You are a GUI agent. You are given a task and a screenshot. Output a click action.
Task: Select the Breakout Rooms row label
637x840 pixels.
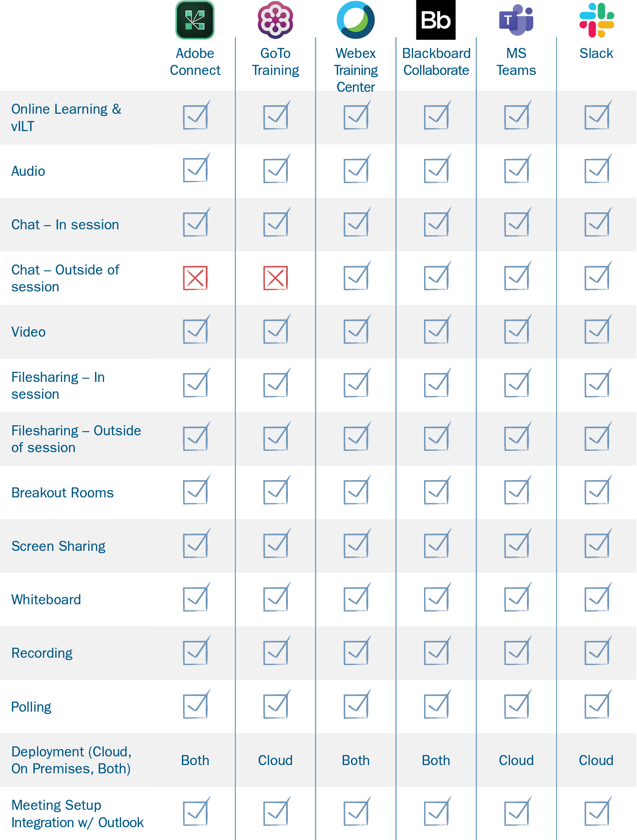63,493
